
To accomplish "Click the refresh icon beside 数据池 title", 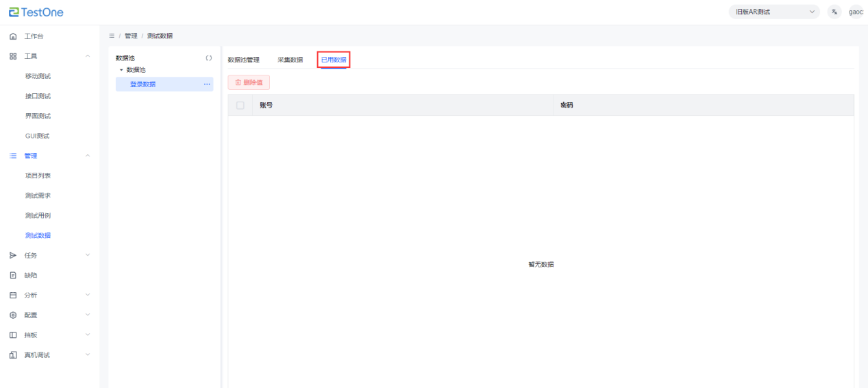I will pyautogui.click(x=208, y=58).
